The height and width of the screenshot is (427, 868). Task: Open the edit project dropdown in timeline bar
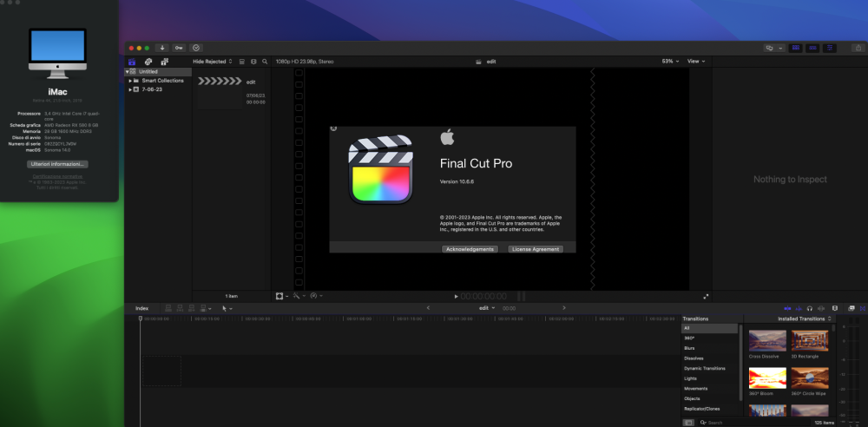(487, 308)
